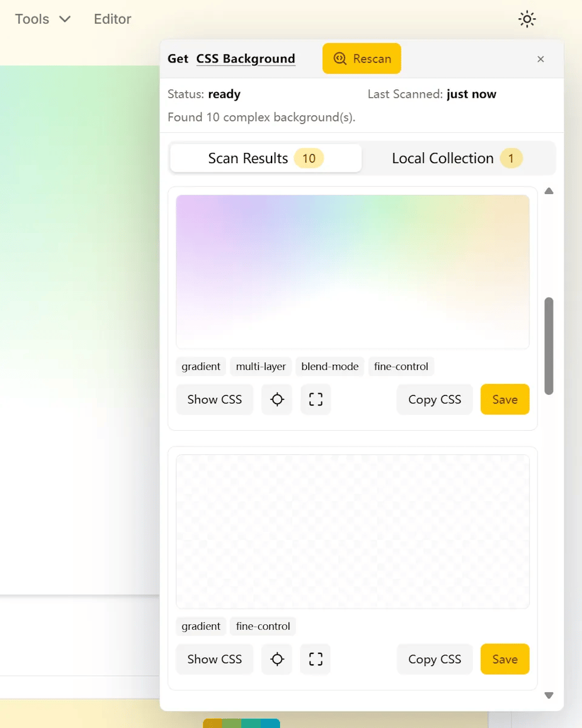Copy CSS of the first gradient
The width and height of the screenshot is (582, 728).
tap(434, 399)
